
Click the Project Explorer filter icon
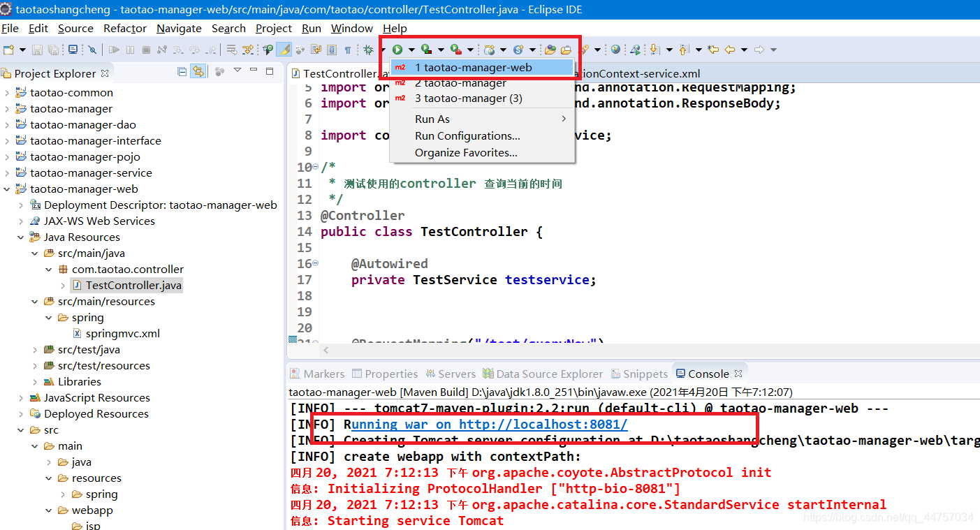pyautogui.click(x=219, y=71)
